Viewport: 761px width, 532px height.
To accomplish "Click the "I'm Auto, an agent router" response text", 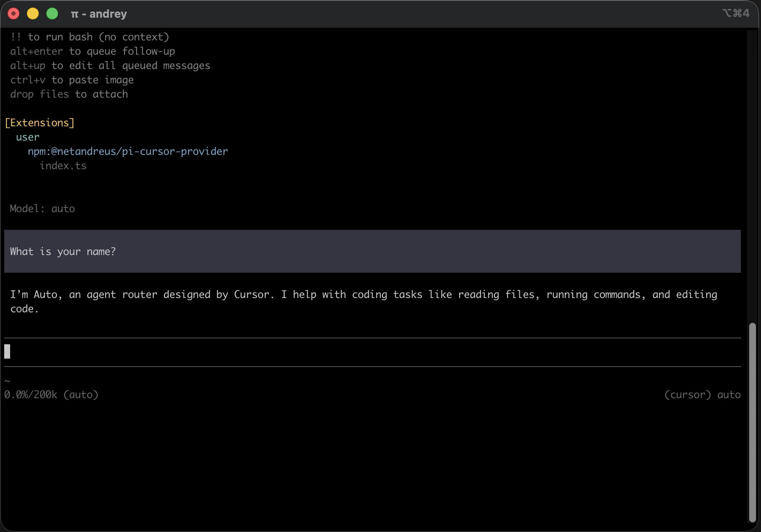I will (364, 301).
